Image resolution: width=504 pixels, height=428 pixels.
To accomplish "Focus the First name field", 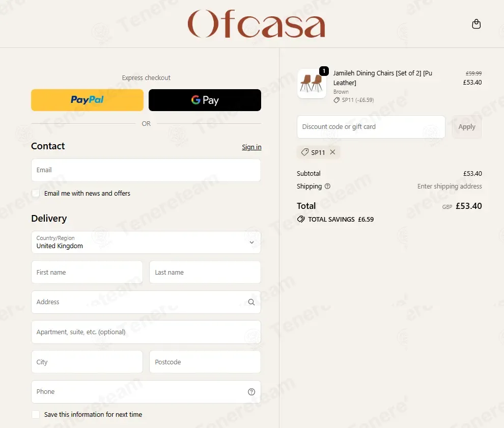I will 87,272.
